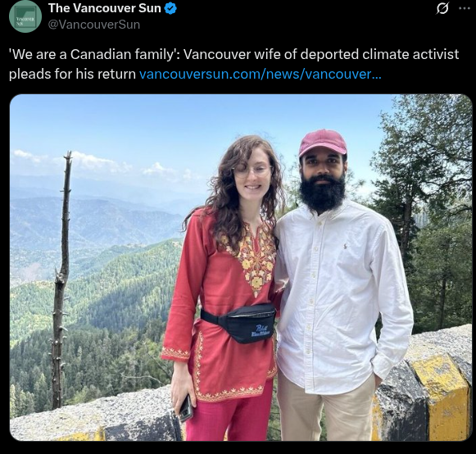
Task: Open the three-dot more options menu
Action: pos(465,8)
